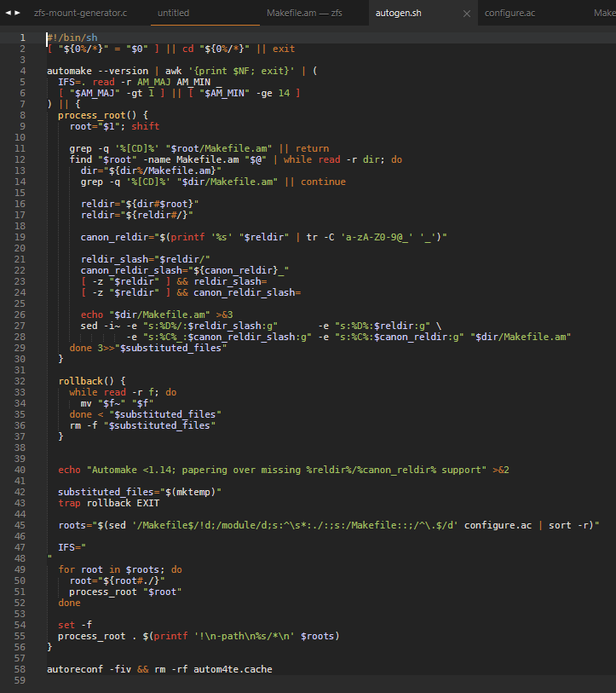Switch to the zfs-mount-generator.c tab
The height and width of the screenshot is (693, 616).
[80, 14]
